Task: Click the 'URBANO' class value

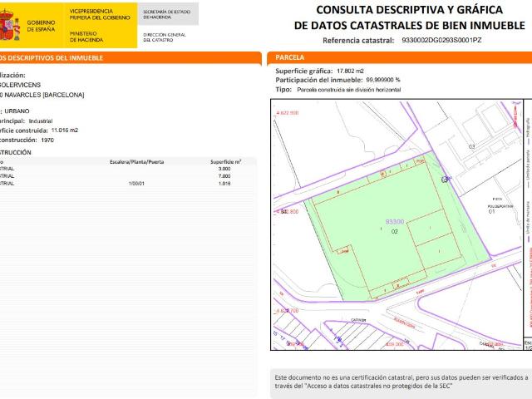Action: coord(17,111)
